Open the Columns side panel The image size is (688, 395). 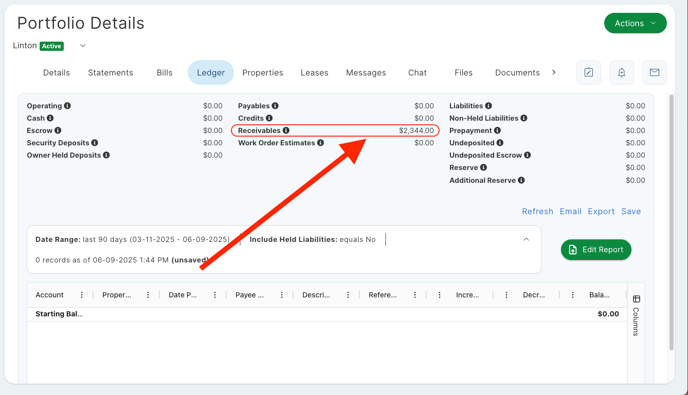636,316
